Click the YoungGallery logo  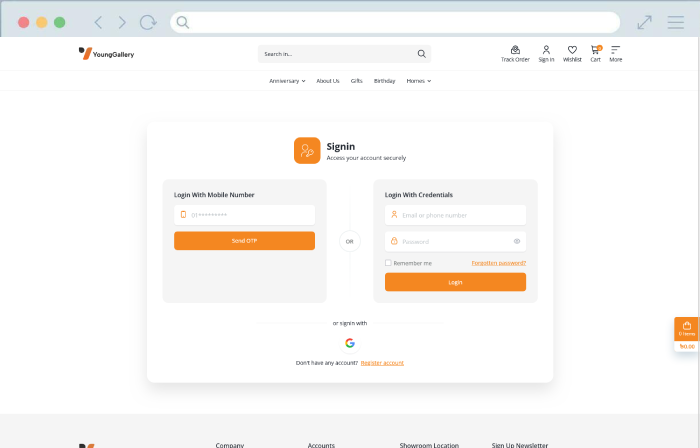pyautogui.click(x=106, y=54)
